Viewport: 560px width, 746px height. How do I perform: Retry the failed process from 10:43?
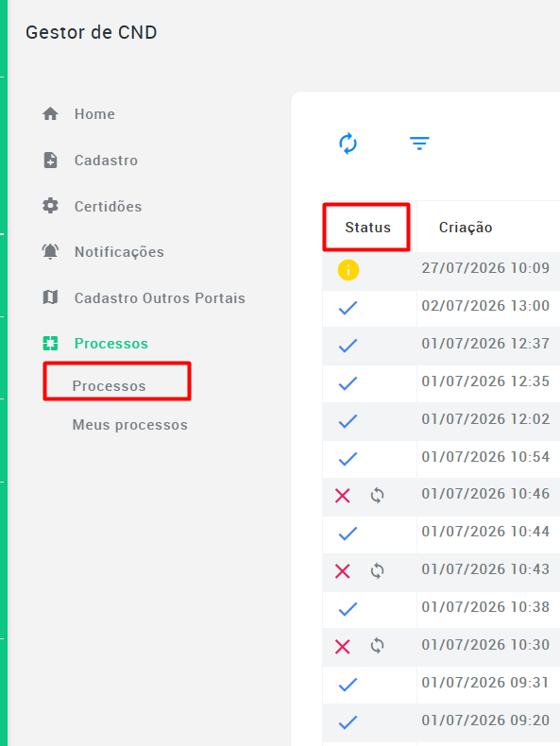378,571
